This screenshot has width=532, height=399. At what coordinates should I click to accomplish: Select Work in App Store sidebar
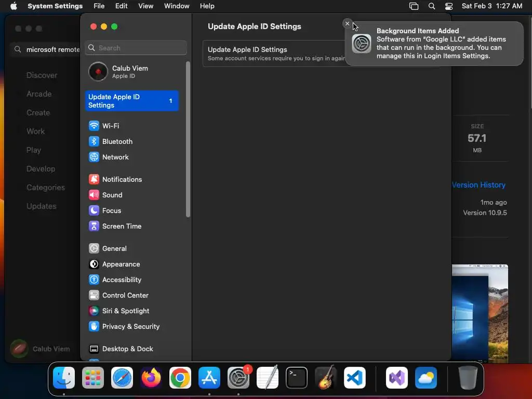[x=36, y=131]
